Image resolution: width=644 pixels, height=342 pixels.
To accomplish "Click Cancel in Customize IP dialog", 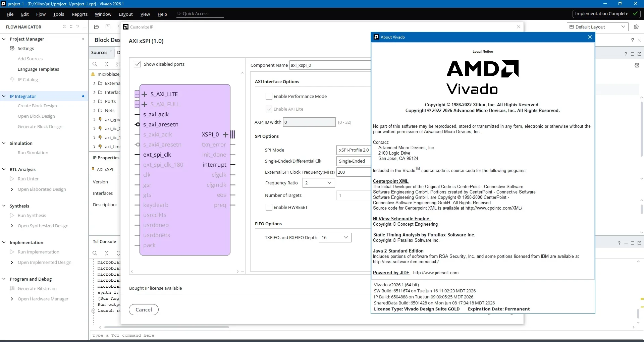I will pyautogui.click(x=144, y=309).
